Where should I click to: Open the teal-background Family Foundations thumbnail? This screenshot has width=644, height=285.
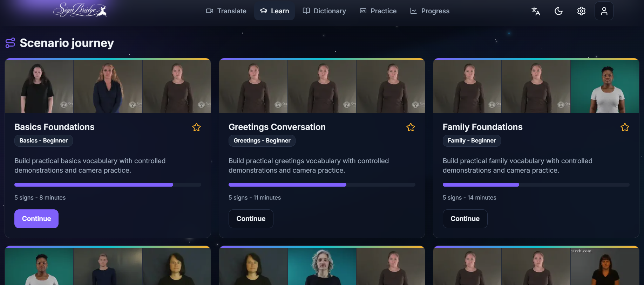coord(605,86)
